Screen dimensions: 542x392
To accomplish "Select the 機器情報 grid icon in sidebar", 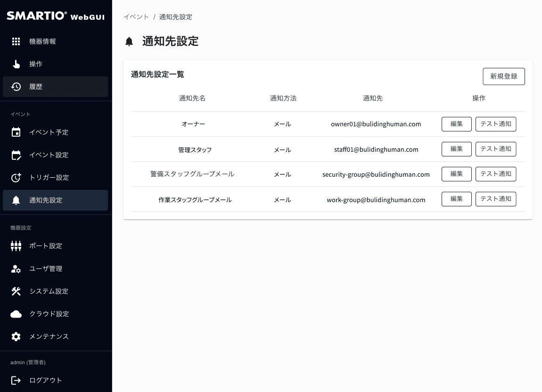I will 16,41.
